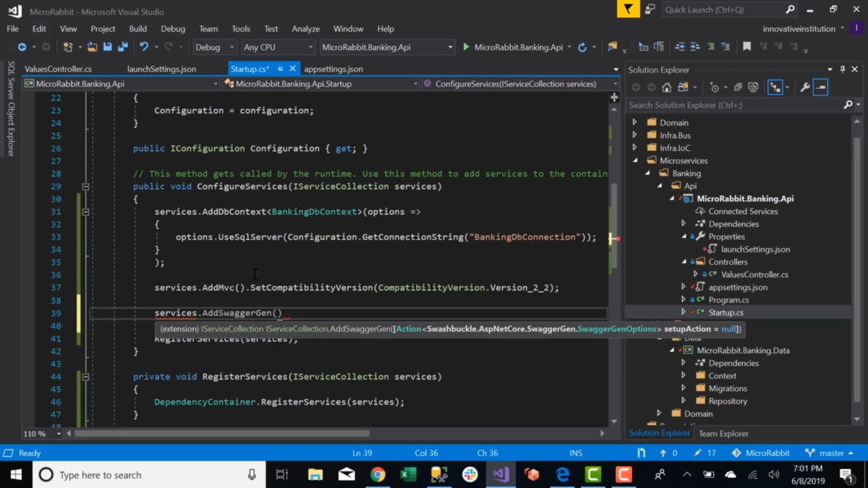Switch to launchSettings.json tab
Viewport: 868px width, 488px height.
161,69
